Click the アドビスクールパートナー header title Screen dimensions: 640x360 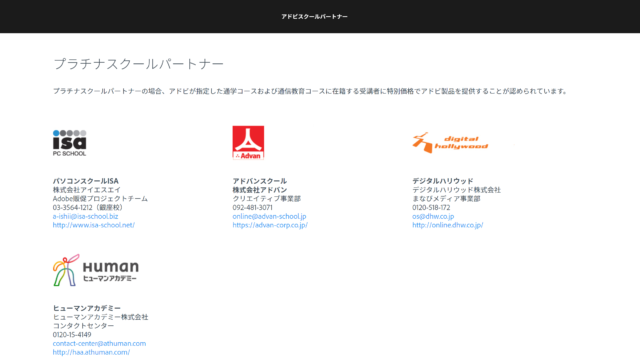[314, 17]
